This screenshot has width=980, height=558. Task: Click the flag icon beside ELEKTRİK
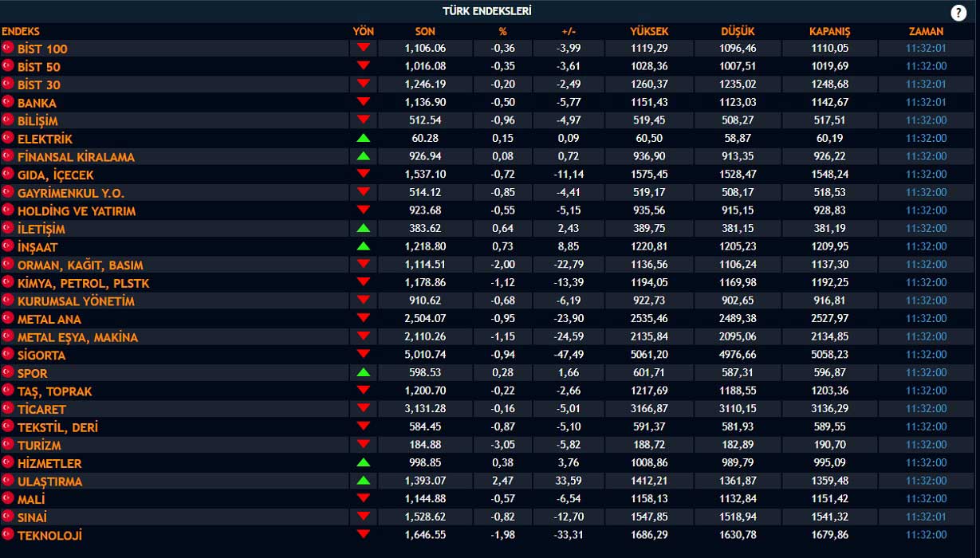tap(8, 138)
